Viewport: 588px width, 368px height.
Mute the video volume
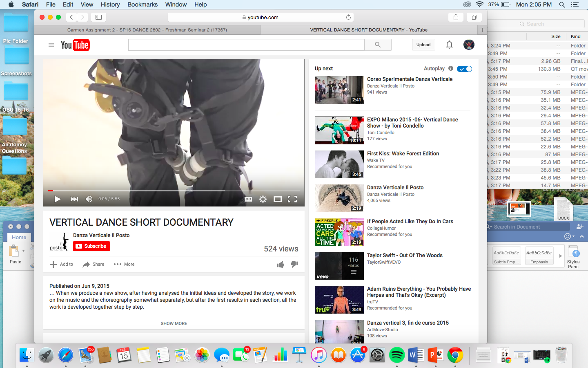click(x=89, y=199)
